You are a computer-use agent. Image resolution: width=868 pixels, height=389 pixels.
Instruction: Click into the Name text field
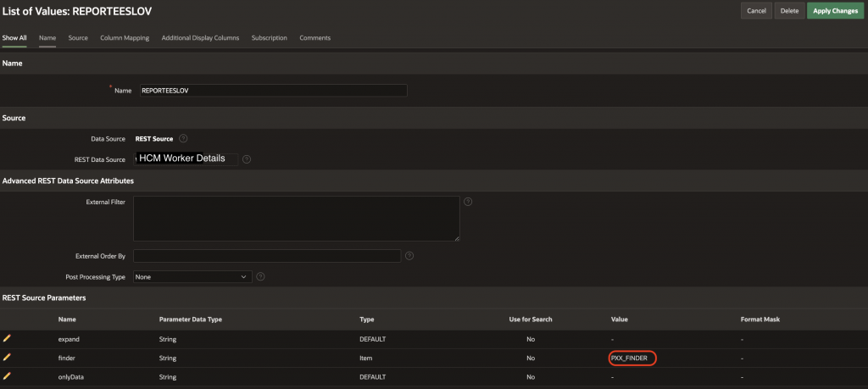coord(273,90)
